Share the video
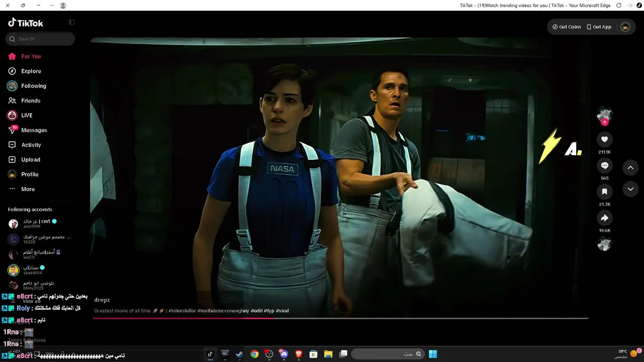The height and width of the screenshot is (362, 644). pyautogui.click(x=605, y=218)
